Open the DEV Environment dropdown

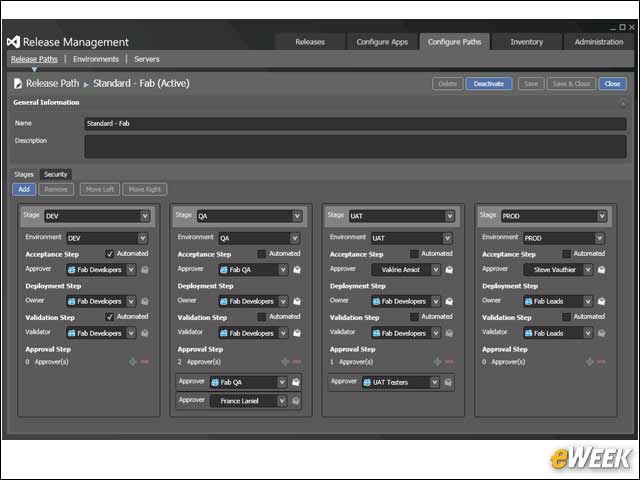(x=142, y=238)
